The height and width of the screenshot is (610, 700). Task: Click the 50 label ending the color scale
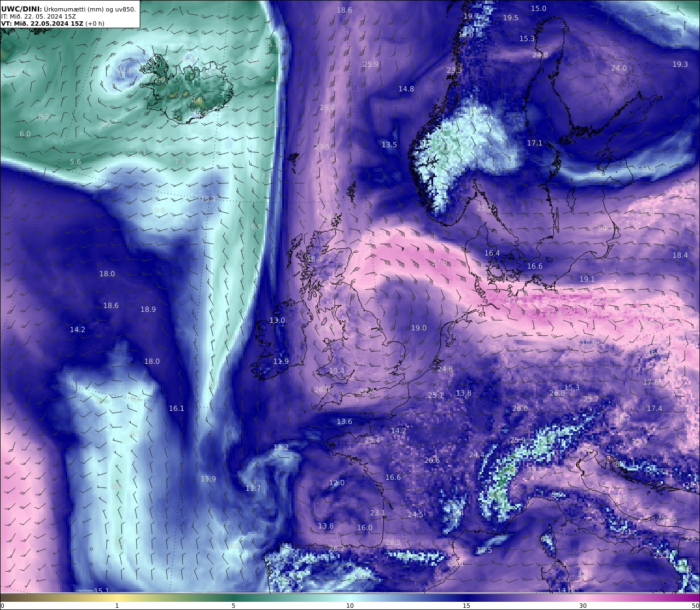pyautogui.click(x=696, y=606)
